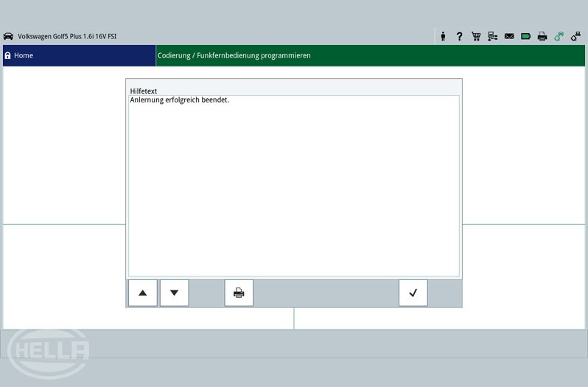Go to the Home tab

(79, 55)
